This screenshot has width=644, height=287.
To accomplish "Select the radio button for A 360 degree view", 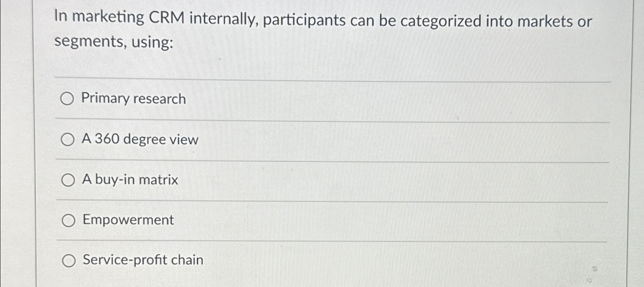I will tap(68, 139).
